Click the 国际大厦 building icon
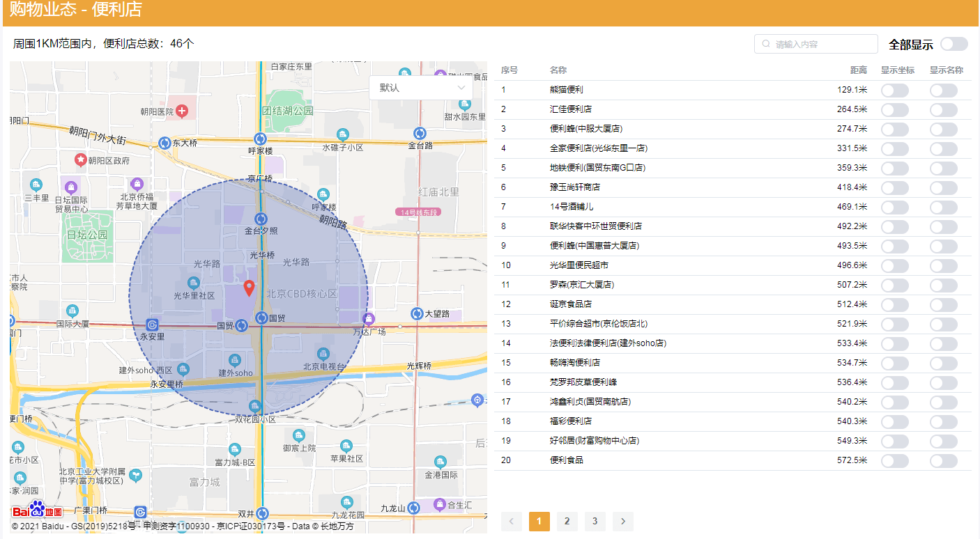This screenshot has height=539, width=980. coord(72,311)
